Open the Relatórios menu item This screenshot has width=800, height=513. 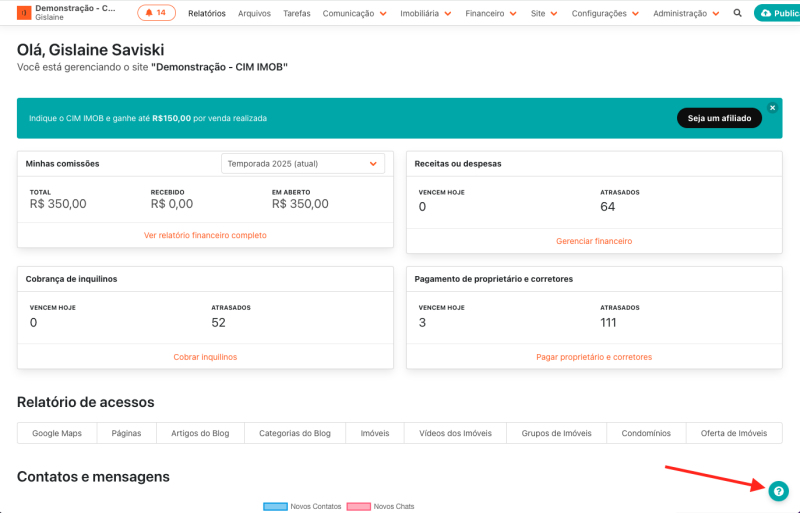pos(207,14)
